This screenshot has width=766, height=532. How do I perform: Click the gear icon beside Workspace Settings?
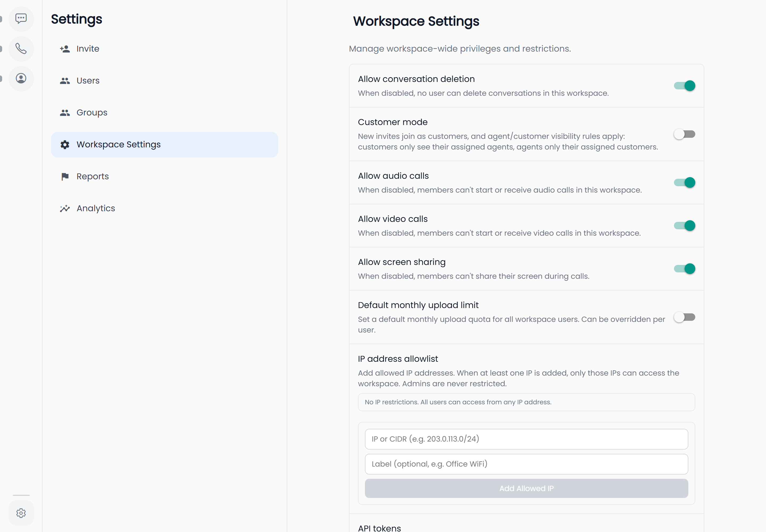coord(65,145)
